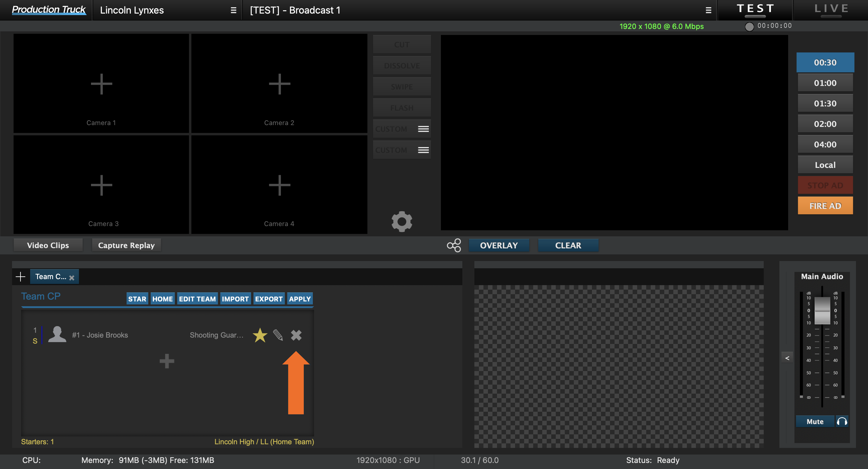Image resolution: width=868 pixels, height=469 pixels.
Task: Mute the Main Audio
Action: coord(815,421)
